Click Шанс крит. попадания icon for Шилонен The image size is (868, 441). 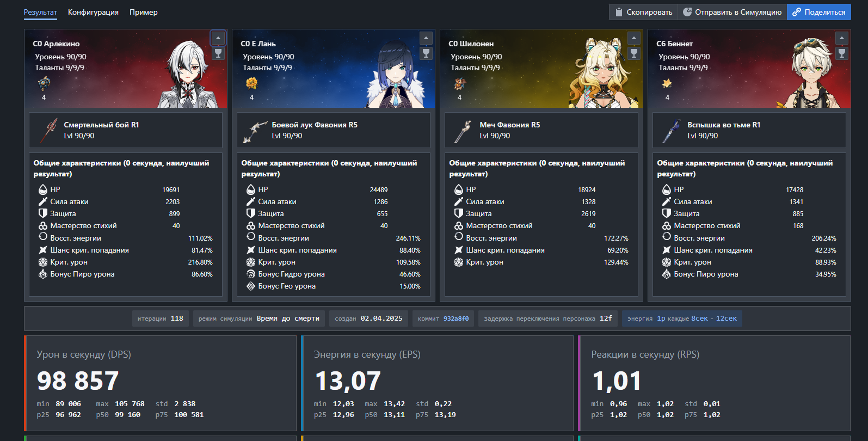click(459, 250)
